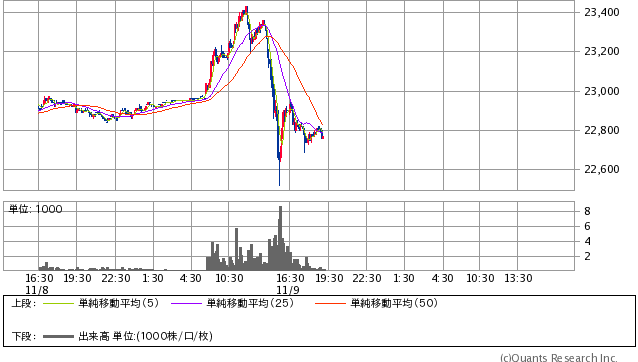Click the green 単純移動平均(5) legend line

tap(58, 303)
